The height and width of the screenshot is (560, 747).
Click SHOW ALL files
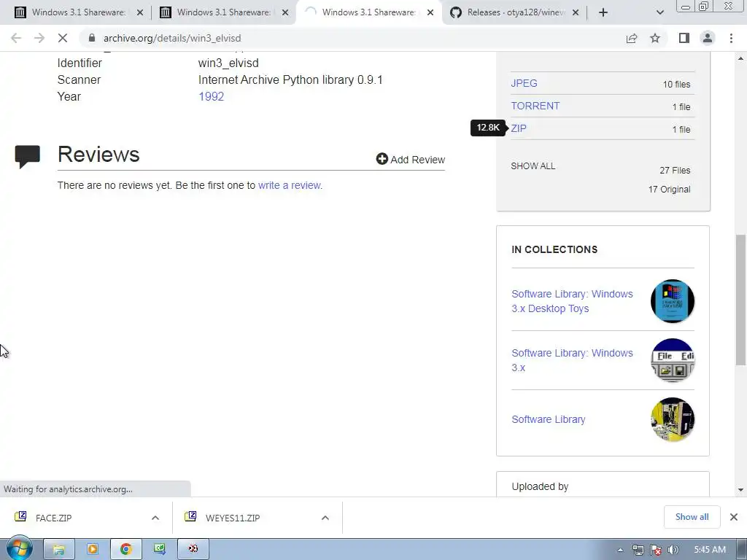tap(533, 166)
